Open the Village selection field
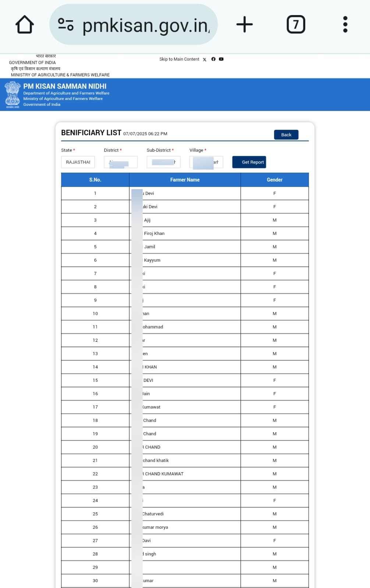Screen dimensions: 370x588 pyautogui.click(x=206, y=162)
